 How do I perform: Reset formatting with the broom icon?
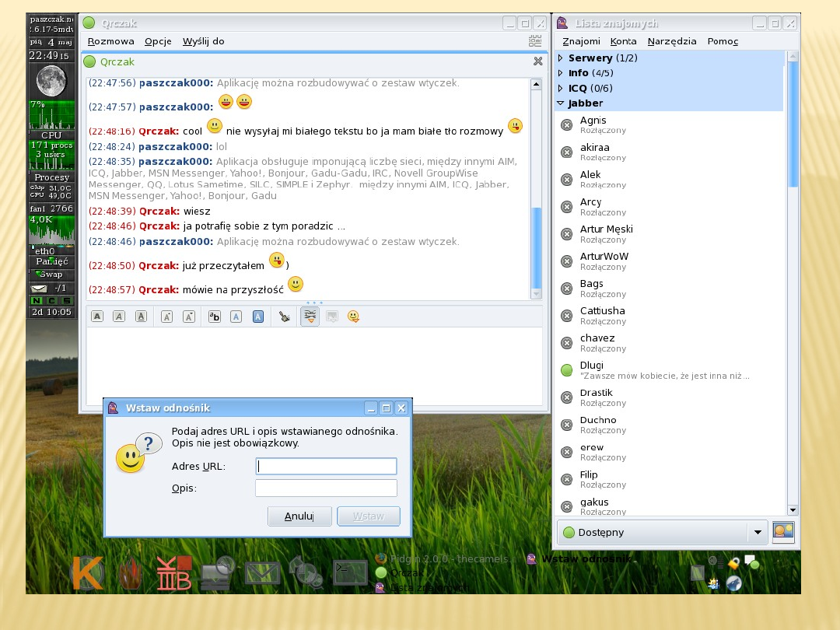coord(285,317)
